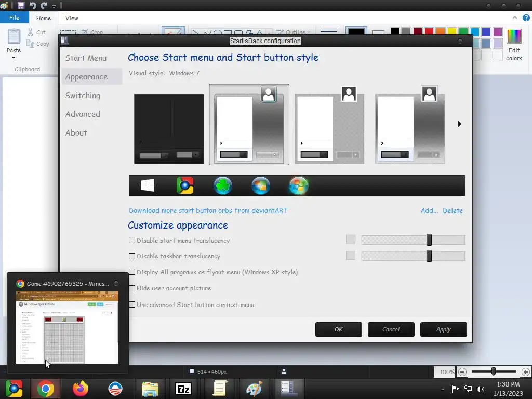532x399 pixels.
Task: Select the Windows logo flat start button orb
Action: (148, 185)
